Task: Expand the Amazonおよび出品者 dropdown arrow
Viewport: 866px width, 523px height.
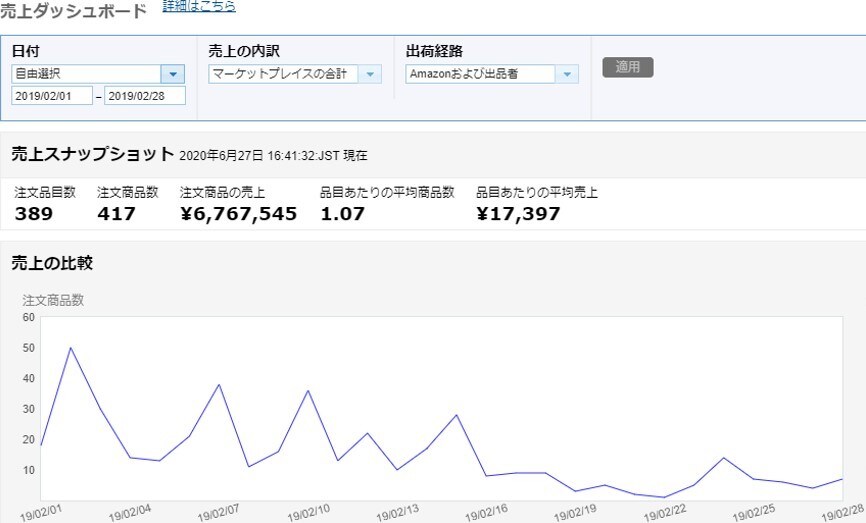Action: 567,74
